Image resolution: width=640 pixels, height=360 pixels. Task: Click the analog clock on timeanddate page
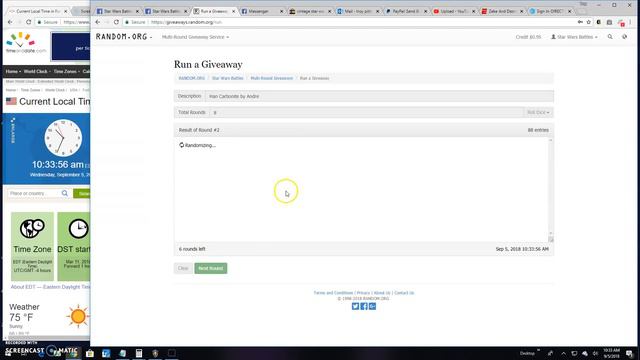(63, 138)
